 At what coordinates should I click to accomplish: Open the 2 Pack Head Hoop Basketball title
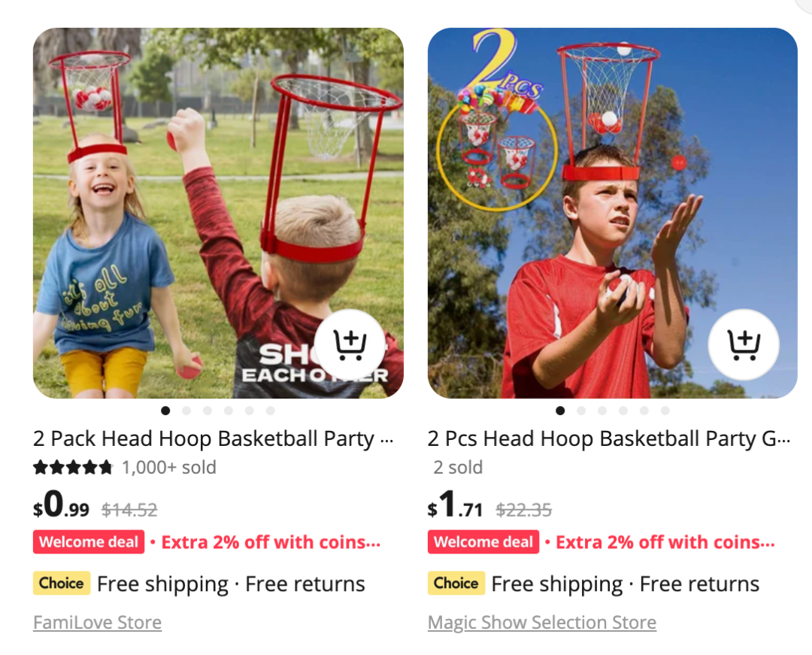213,438
